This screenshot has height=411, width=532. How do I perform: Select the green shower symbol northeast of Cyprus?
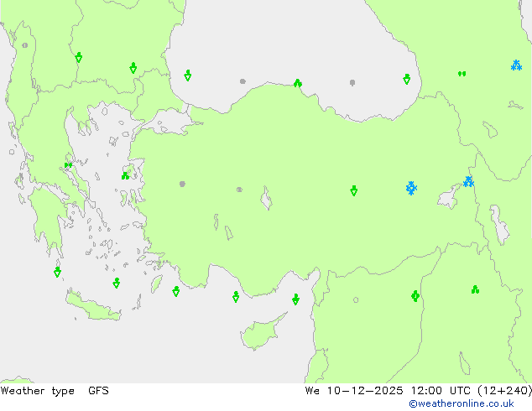tap(295, 299)
